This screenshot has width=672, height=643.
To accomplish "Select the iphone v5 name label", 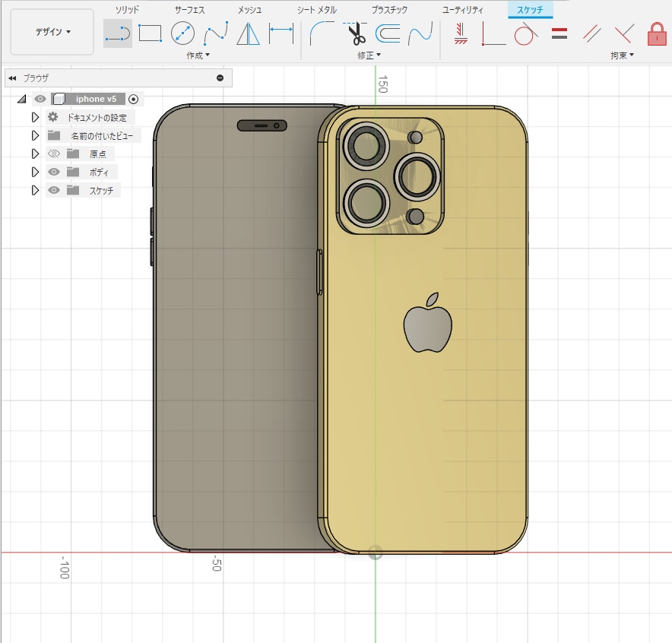I will (96, 99).
